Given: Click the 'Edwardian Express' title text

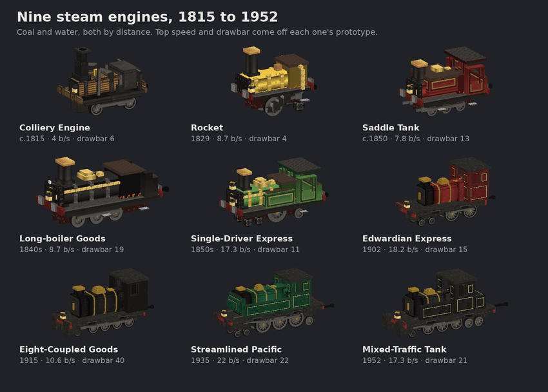Looking at the screenshot, I should point(407,239).
